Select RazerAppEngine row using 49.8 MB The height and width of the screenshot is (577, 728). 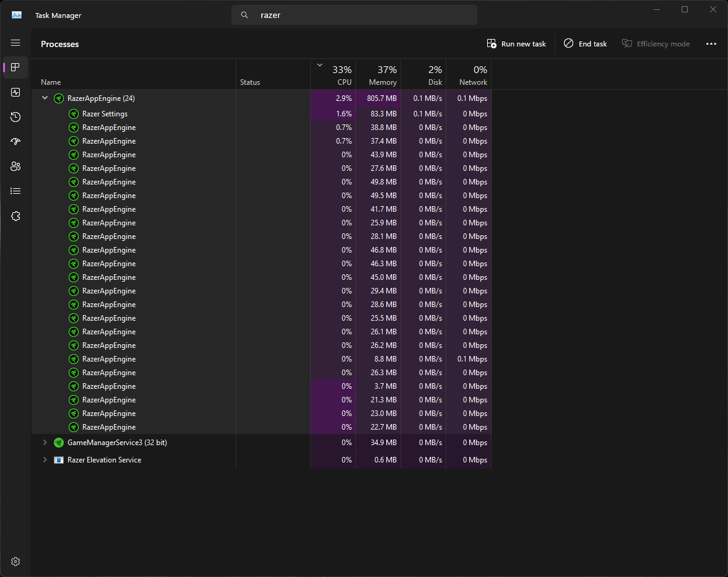point(261,182)
